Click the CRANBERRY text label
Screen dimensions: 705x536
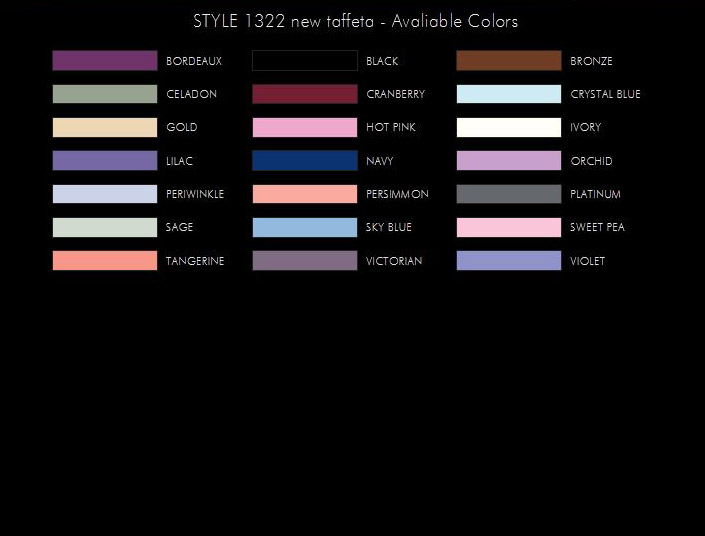coord(396,94)
